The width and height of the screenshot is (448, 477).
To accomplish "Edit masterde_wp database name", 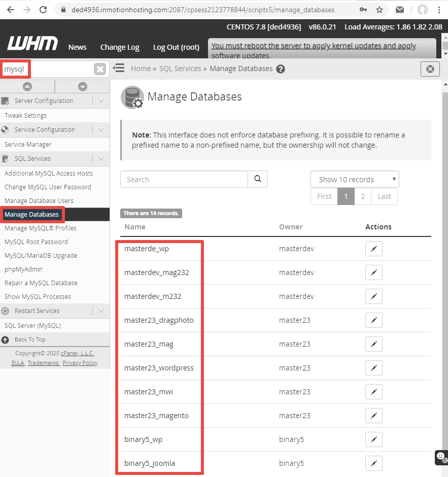I will point(374,249).
